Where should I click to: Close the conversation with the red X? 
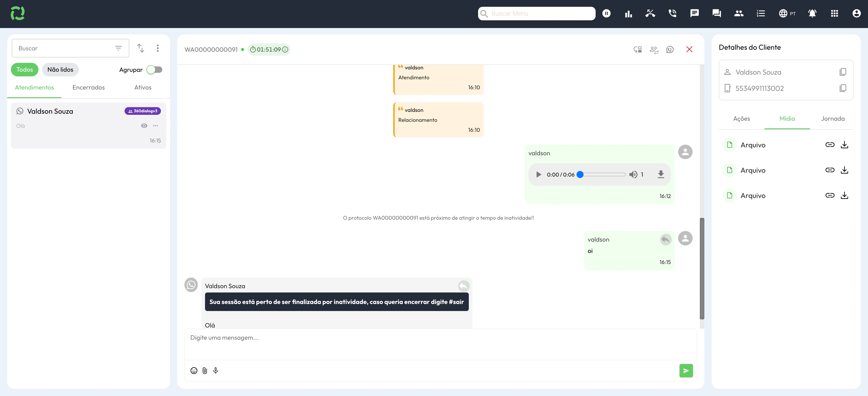click(x=689, y=49)
